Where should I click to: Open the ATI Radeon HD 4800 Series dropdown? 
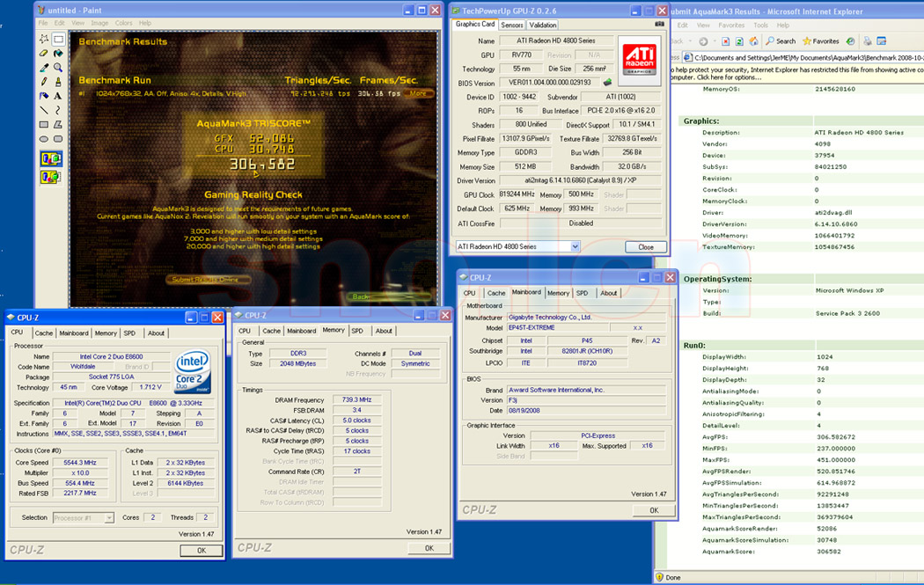point(576,247)
